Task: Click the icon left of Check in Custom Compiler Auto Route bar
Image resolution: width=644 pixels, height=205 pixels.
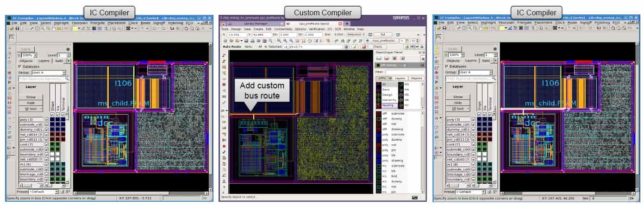Action: [x=364, y=46]
